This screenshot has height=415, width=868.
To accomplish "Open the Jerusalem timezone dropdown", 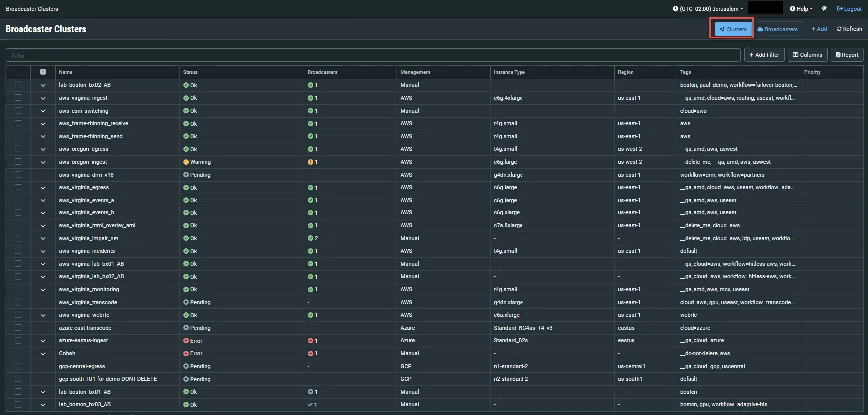I will coord(708,9).
